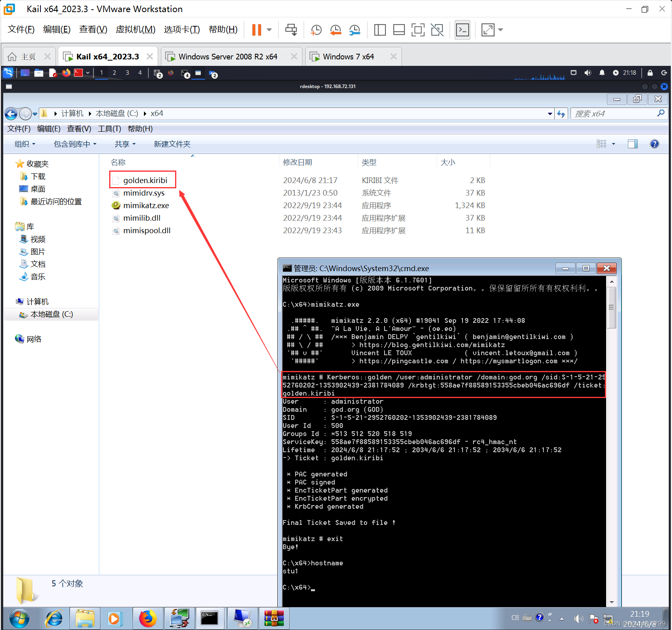The width and height of the screenshot is (672, 630).
Task: Open the Kali application menu
Action: (8, 73)
